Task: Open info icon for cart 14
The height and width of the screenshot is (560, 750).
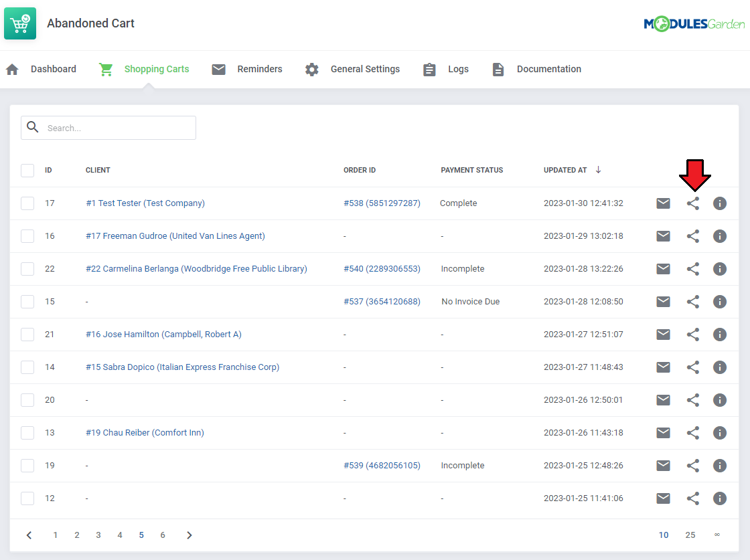Action: (x=720, y=367)
